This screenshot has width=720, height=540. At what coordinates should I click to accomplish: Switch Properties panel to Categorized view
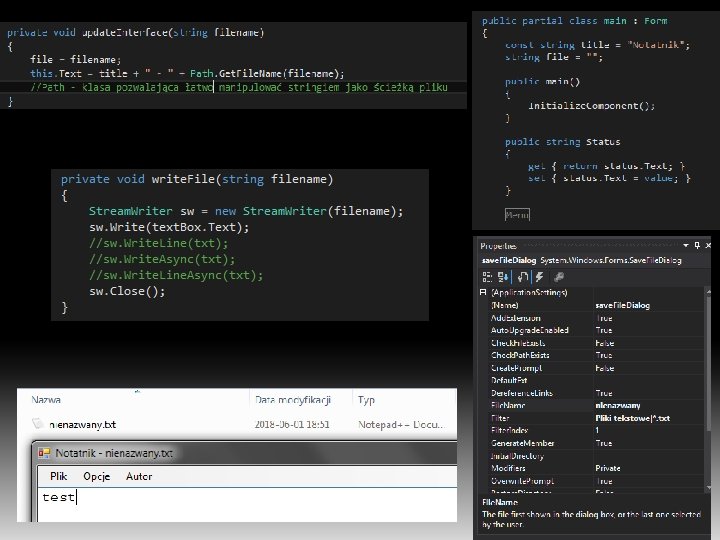pos(487,277)
